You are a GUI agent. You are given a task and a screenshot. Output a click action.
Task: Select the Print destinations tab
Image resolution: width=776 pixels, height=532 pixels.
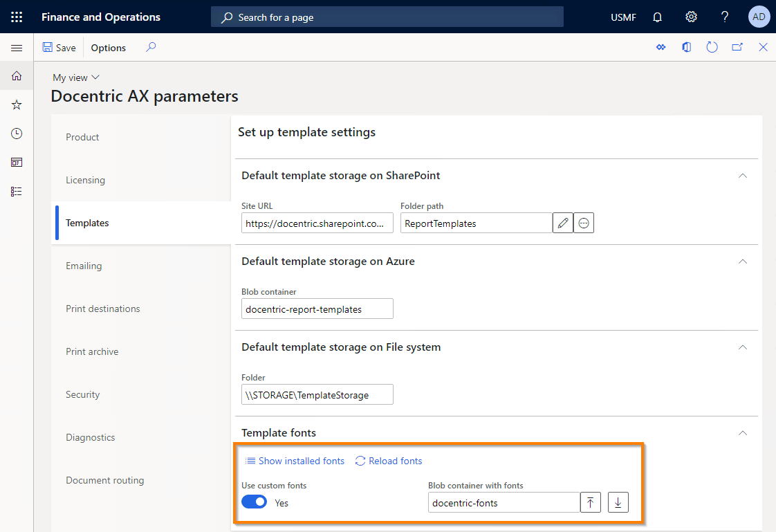(141, 309)
